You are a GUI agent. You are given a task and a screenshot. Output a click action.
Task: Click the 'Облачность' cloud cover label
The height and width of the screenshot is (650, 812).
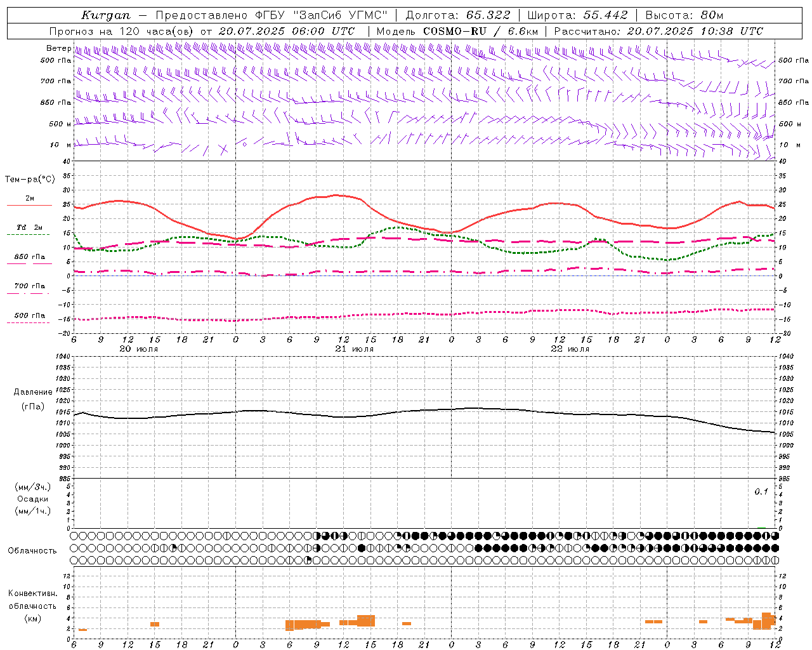pos(32,551)
